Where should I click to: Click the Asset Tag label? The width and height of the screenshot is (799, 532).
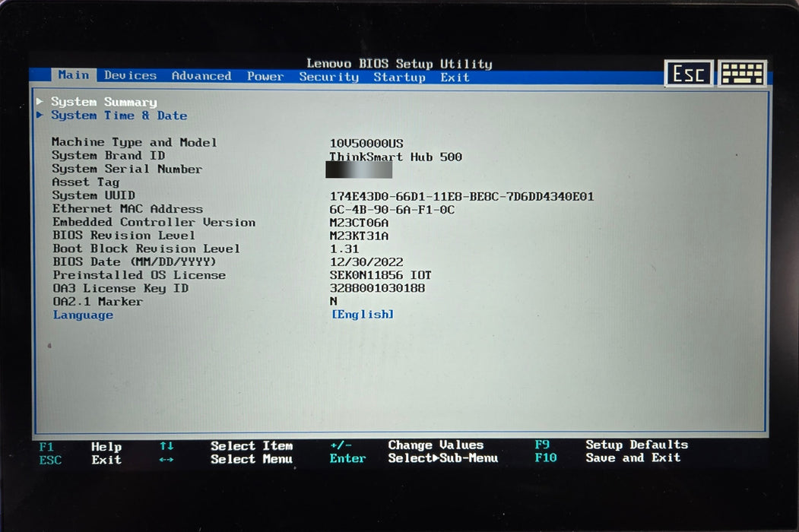tap(86, 182)
